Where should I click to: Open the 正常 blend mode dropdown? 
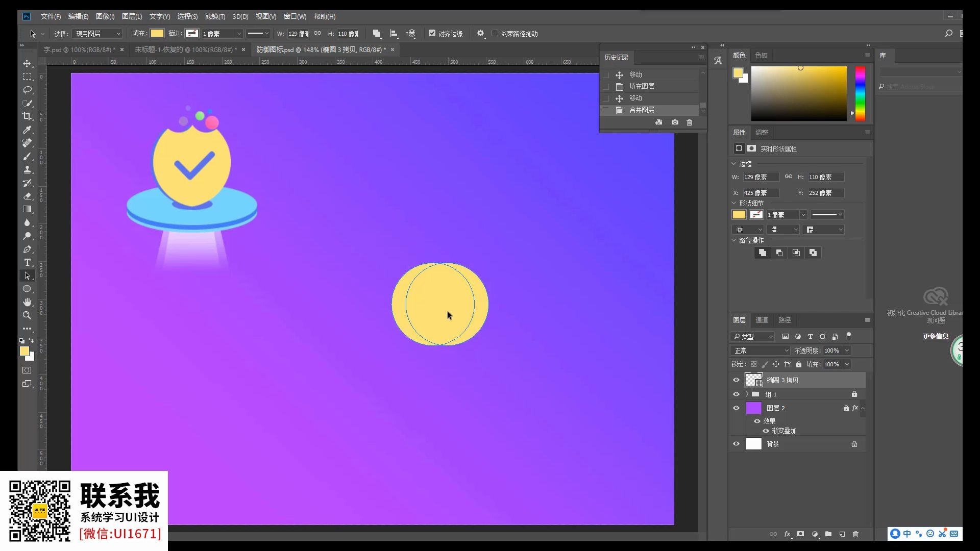(761, 350)
